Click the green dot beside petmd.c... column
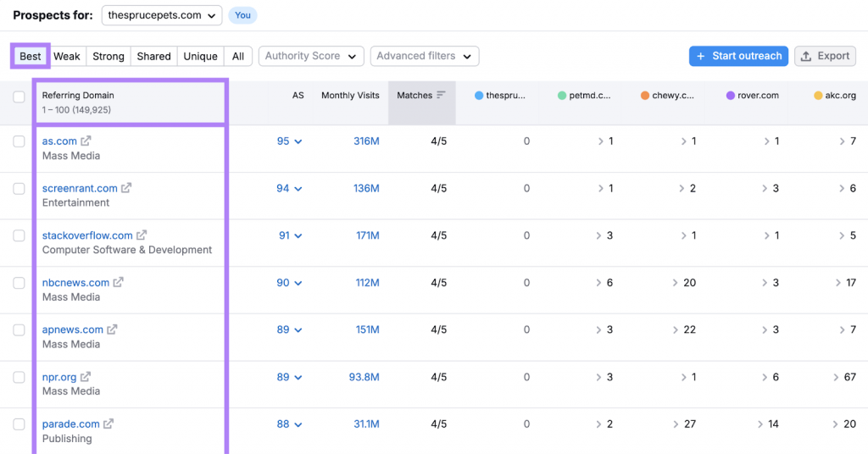 (562, 96)
